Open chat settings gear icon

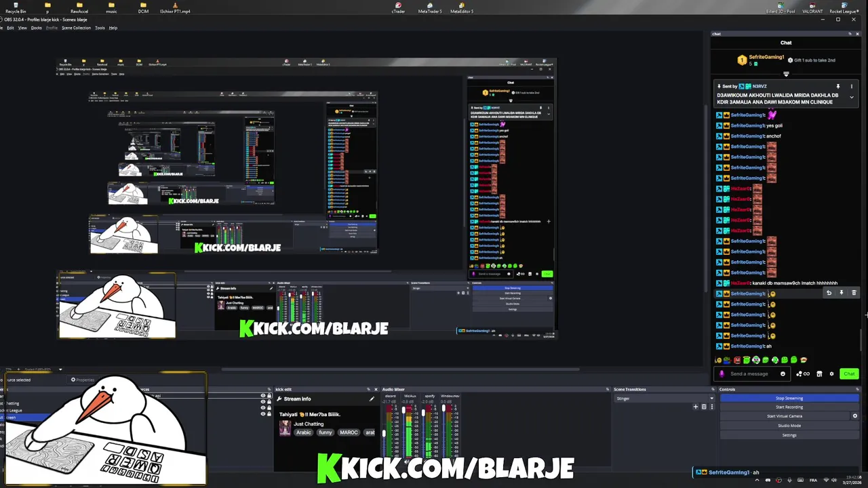pos(831,373)
